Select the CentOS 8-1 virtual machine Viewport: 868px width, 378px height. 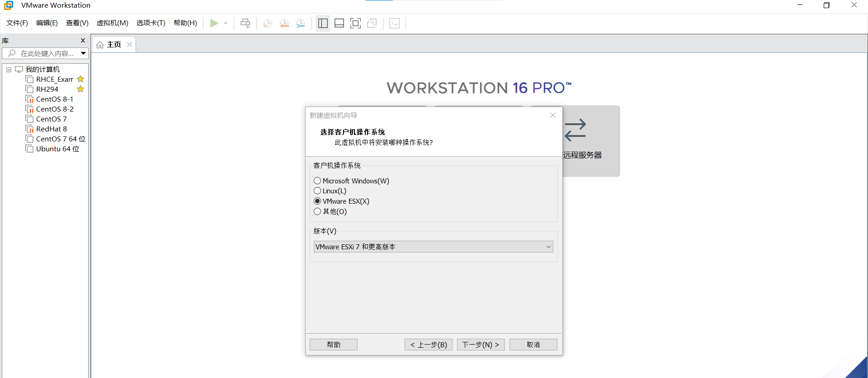tap(54, 99)
